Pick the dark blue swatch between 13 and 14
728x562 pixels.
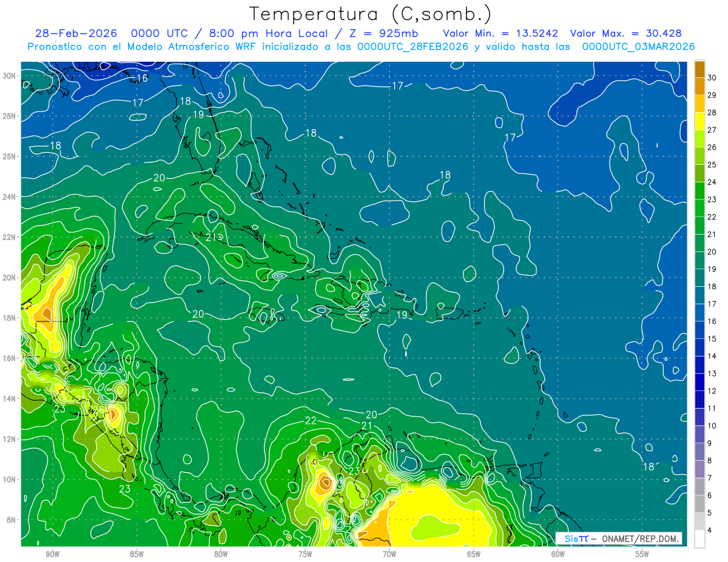pos(699,365)
